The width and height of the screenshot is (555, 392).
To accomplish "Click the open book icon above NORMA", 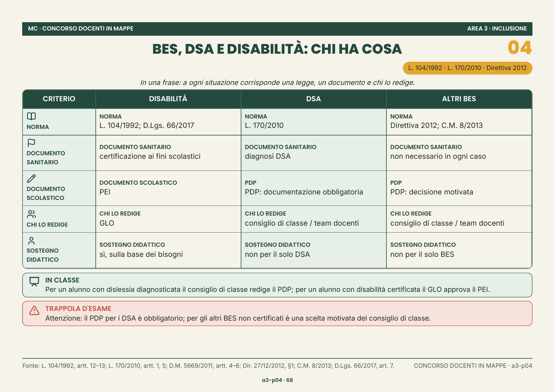I will pyautogui.click(x=31, y=116).
